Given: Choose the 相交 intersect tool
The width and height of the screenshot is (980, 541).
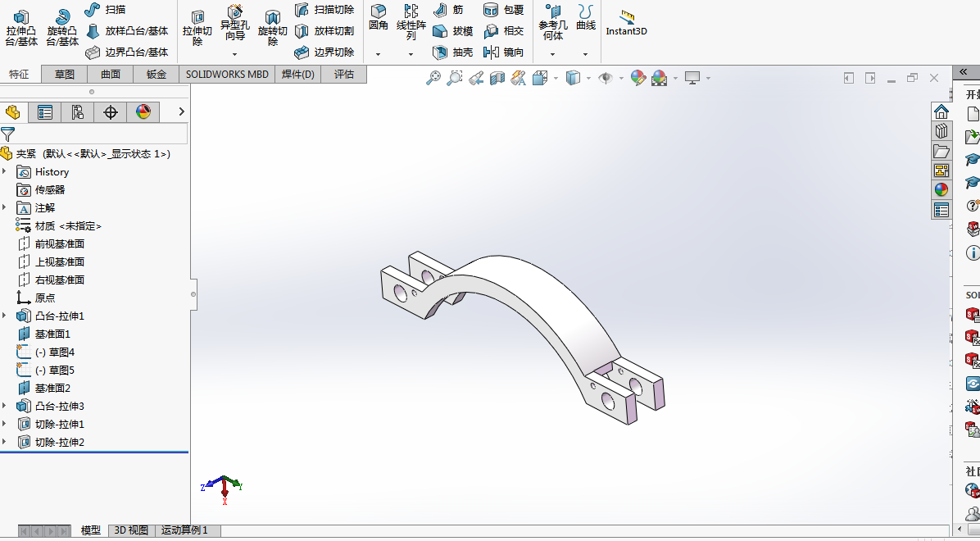Looking at the screenshot, I should (x=504, y=30).
